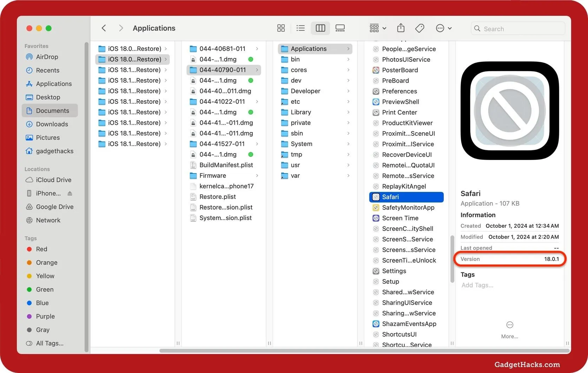This screenshot has width=588, height=373.
Task: Click the horizontal scrollbar at bottom
Action: tap(364, 351)
